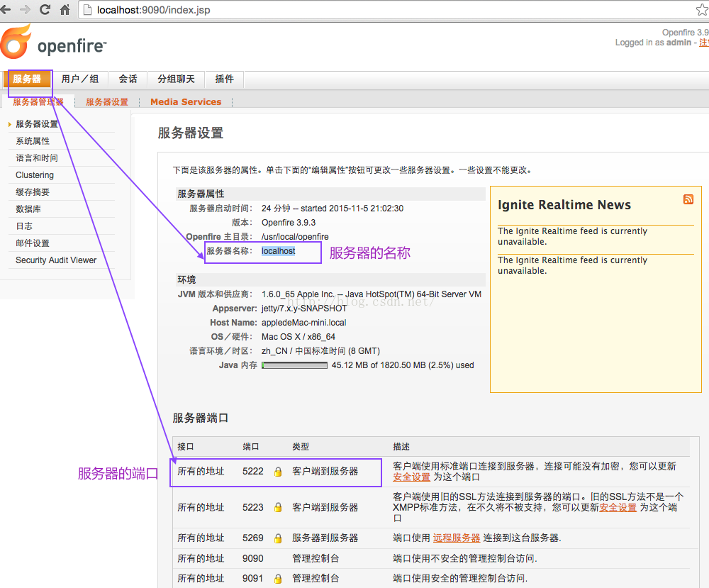The image size is (709, 588).
Task: Click the 服务器设置 page heading
Action: pos(190,133)
